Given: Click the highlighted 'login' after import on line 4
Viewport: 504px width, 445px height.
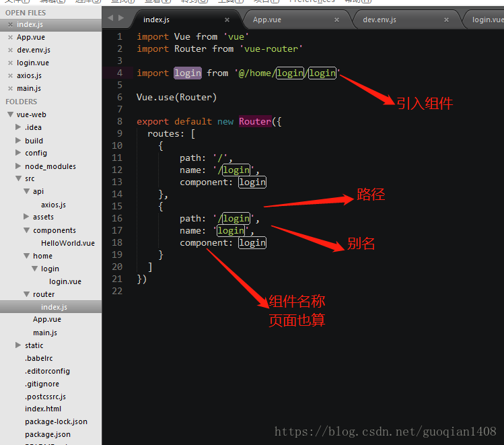Looking at the screenshot, I should tap(188, 73).
